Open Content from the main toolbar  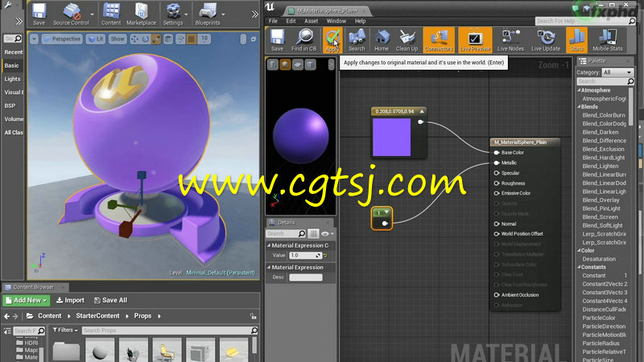click(111, 14)
